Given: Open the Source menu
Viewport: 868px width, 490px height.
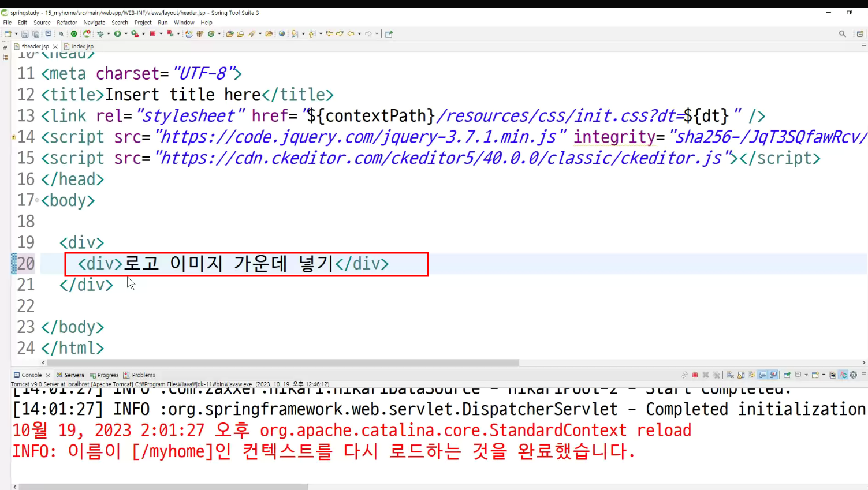Looking at the screenshot, I should (x=42, y=23).
